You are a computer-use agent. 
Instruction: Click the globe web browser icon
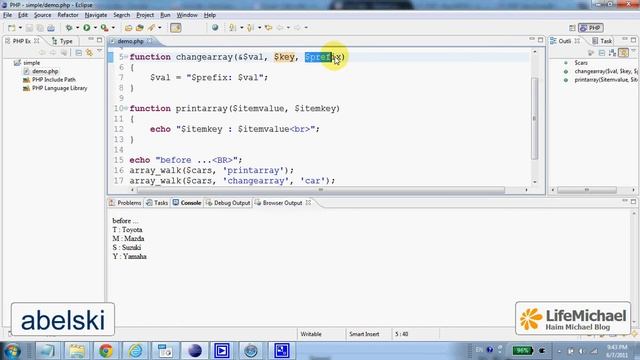(x=215, y=28)
